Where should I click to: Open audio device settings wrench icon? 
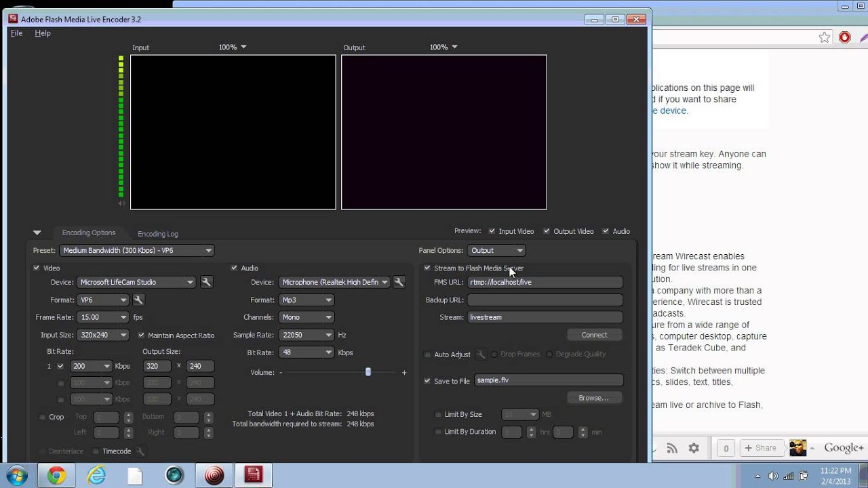coord(399,282)
